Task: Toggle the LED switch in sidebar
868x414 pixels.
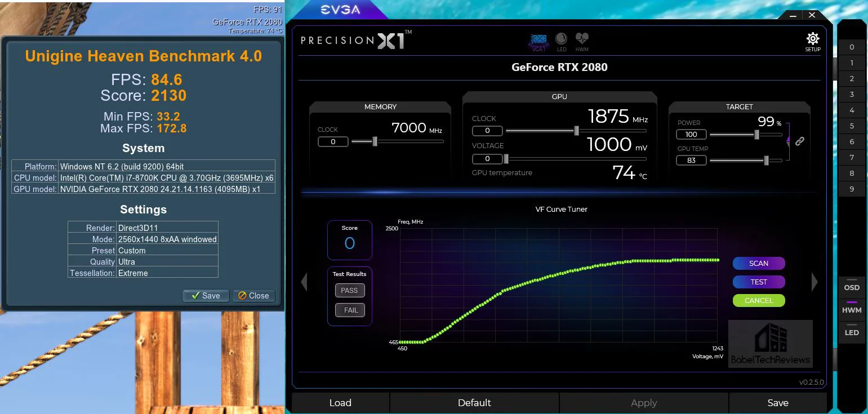Action: 852,331
